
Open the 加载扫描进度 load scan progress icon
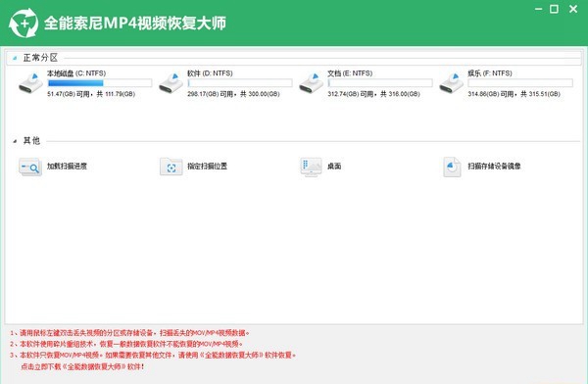[30, 167]
